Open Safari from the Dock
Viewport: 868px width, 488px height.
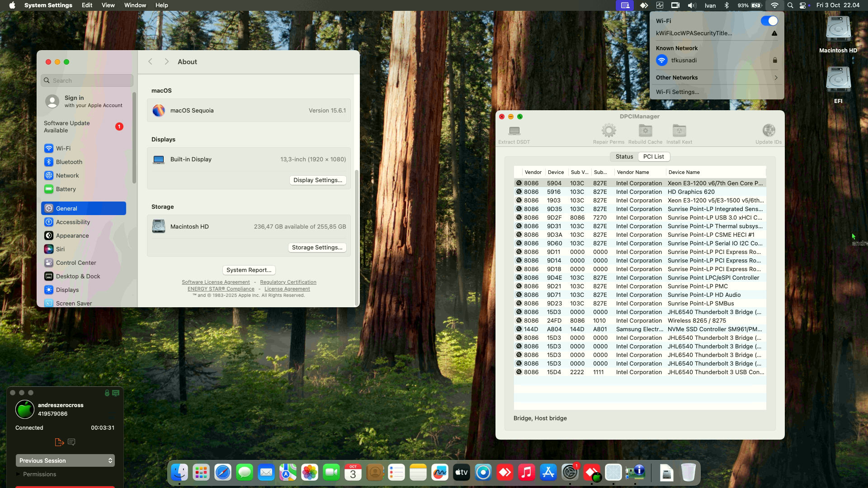point(223,473)
